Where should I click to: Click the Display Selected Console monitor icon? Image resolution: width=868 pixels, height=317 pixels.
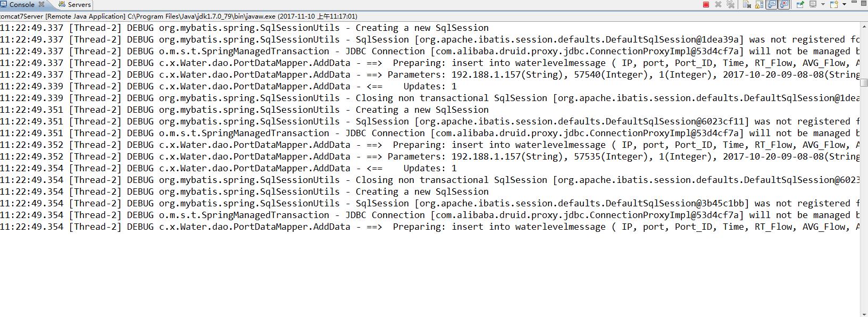813,4
